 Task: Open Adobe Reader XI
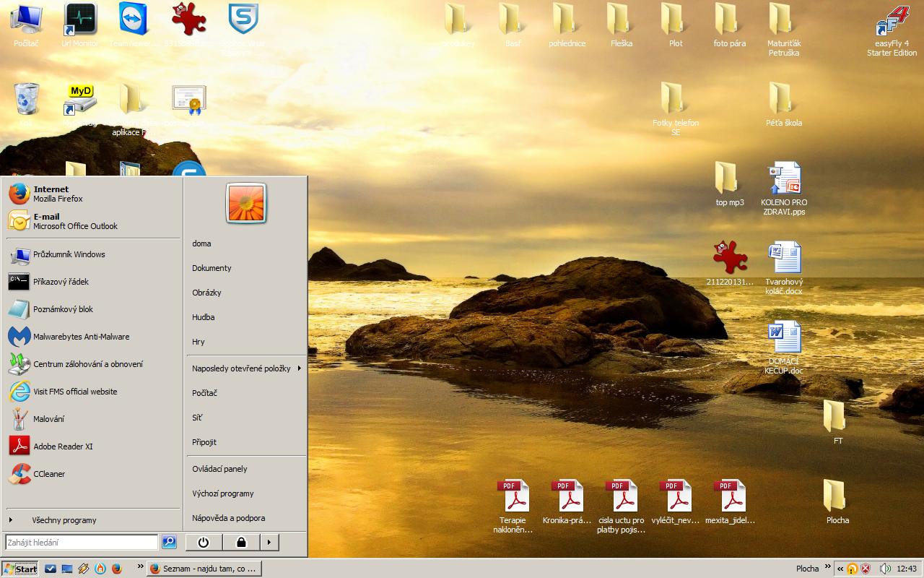63,447
